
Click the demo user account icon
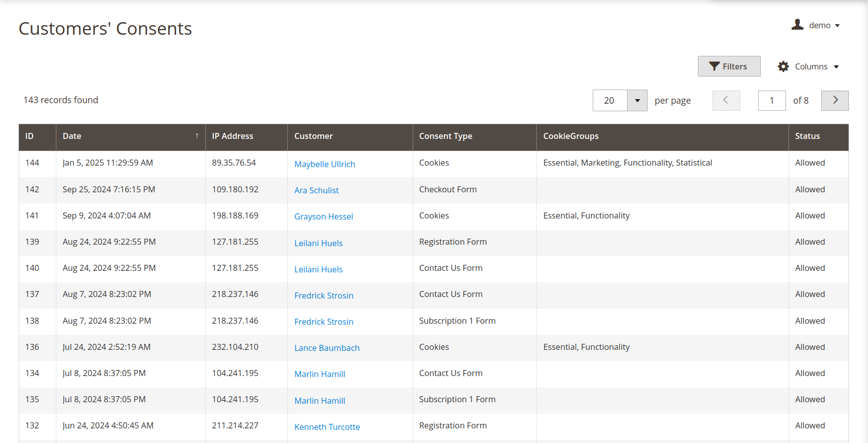pos(797,25)
